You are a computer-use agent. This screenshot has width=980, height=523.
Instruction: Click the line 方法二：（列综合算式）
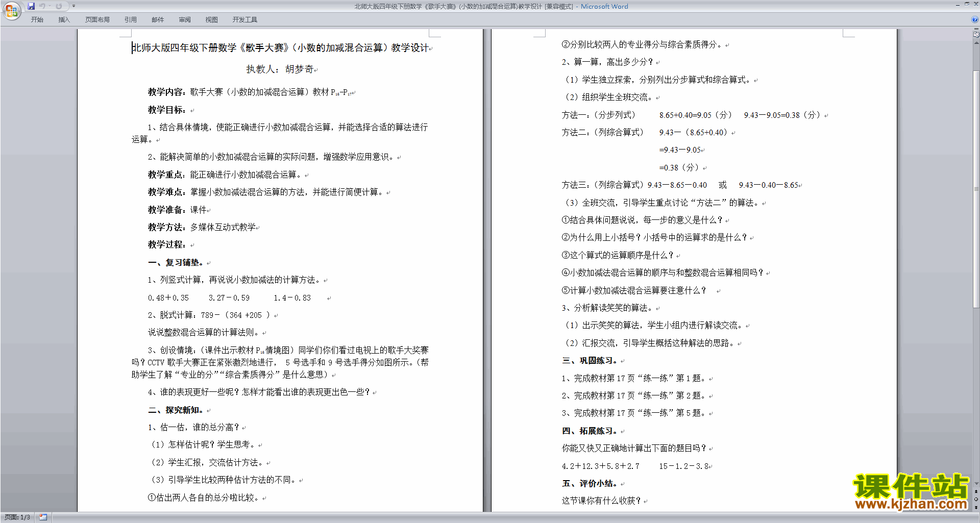pos(602,133)
